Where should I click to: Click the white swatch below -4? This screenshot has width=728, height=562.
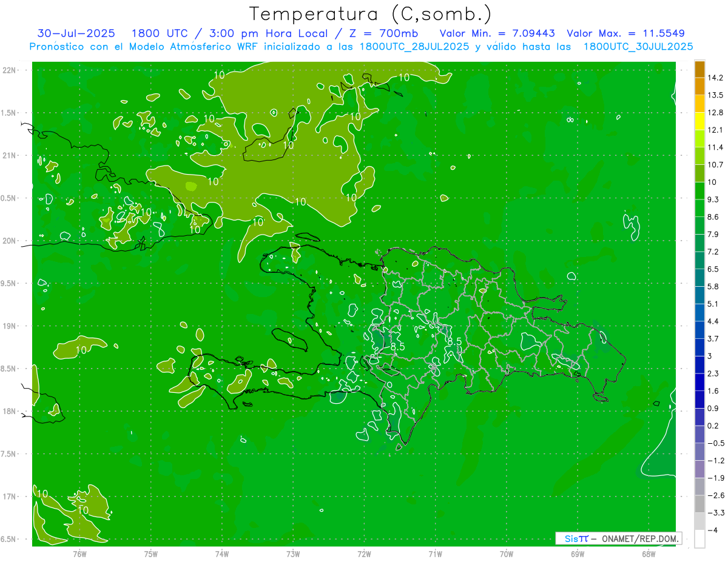pyautogui.click(x=699, y=538)
